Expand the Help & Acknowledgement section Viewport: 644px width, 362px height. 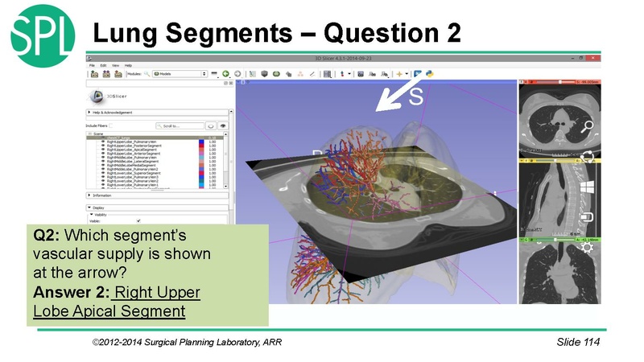[157, 112]
